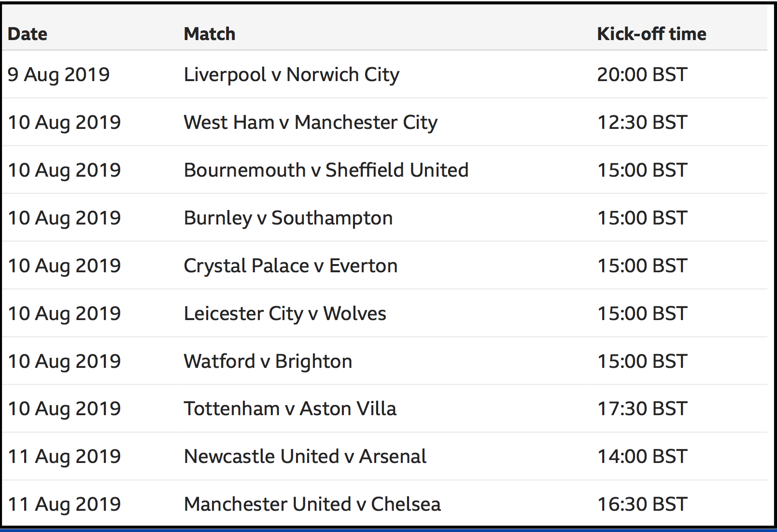Click the 12:30 BST kick-off time
The width and height of the screenshot is (777, 532).
[x=642, y=123]
